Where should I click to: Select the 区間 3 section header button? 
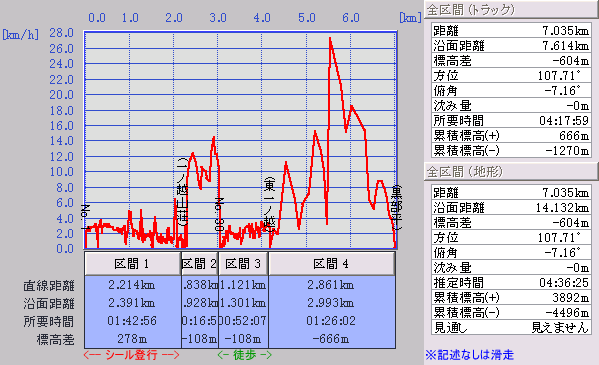click(243, 263)
